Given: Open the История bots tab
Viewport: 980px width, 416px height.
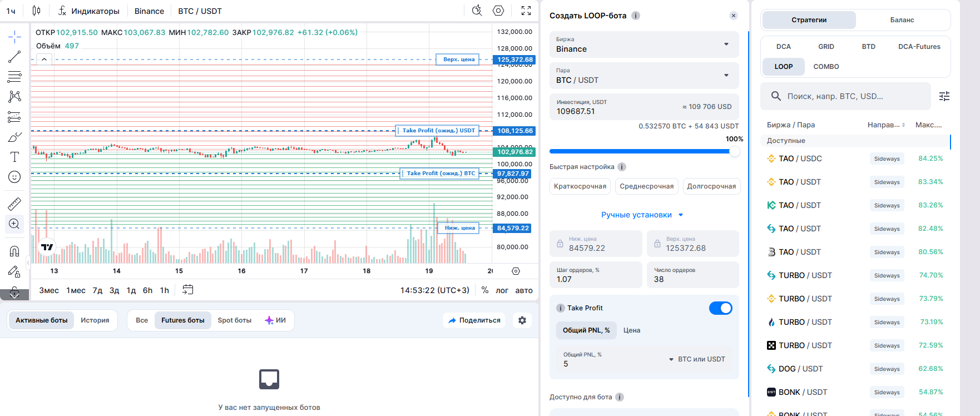Looking at the screenshot, I should pyautogui.click(x=95, y=320).
